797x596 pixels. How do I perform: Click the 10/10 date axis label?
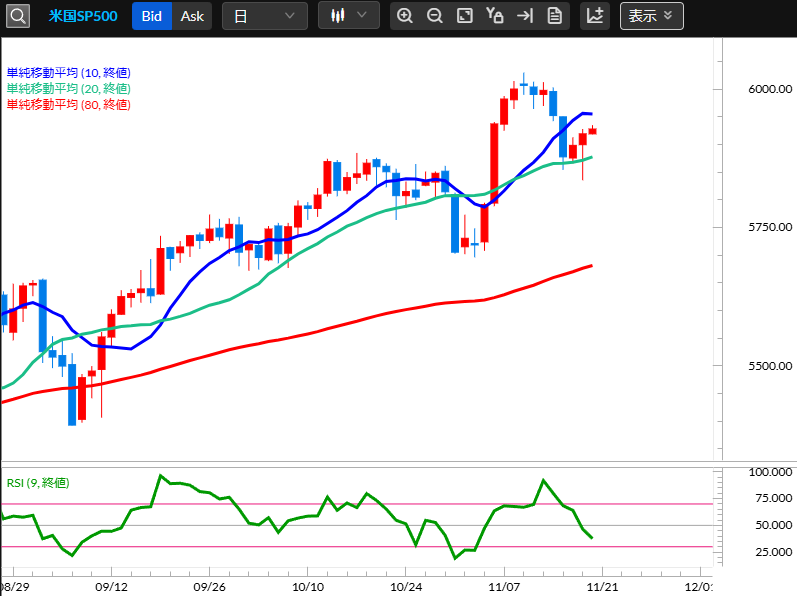(308, 587)
